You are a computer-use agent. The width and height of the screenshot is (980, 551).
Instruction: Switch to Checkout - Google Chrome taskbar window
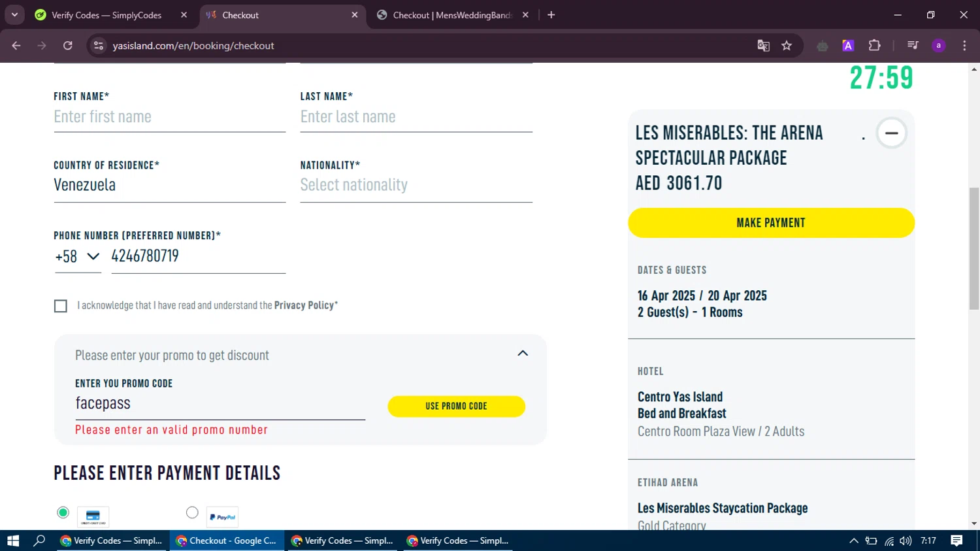[227, 541]
